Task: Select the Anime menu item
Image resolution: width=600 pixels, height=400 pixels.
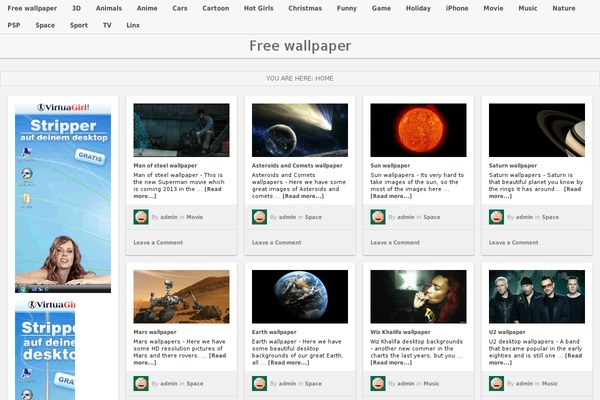Action: pyautogui.click(x=147, y=8)
